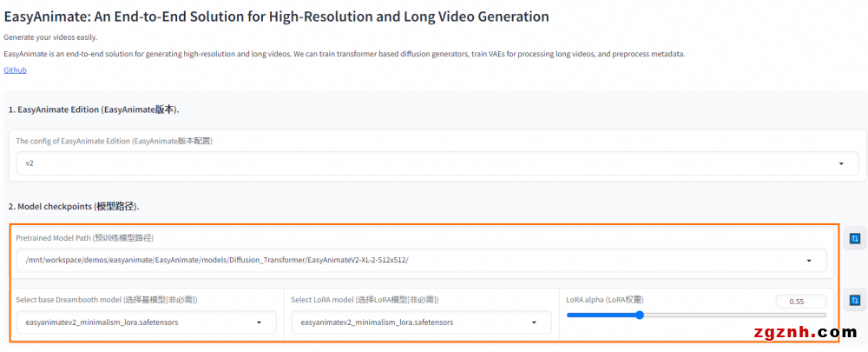Image resolution: width=868 pixels, height=352 pixels.
Task: Click the '2. Model checkpoints' section heading
Action: coord(74,206)
